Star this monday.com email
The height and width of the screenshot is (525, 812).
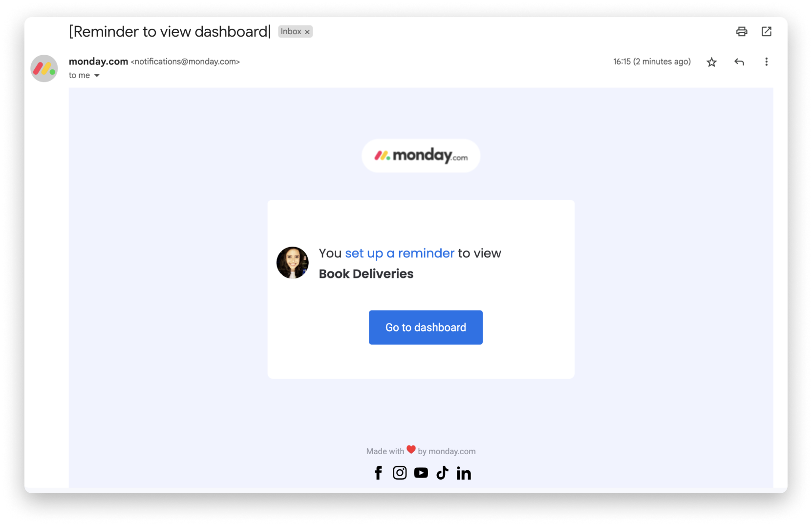[711, 62]
